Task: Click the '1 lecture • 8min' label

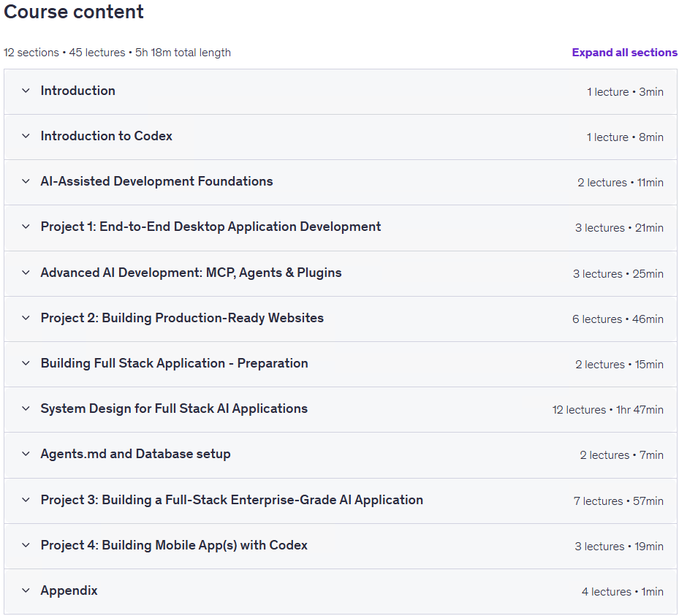Action: pyautogui.click(x=625, y=137)
